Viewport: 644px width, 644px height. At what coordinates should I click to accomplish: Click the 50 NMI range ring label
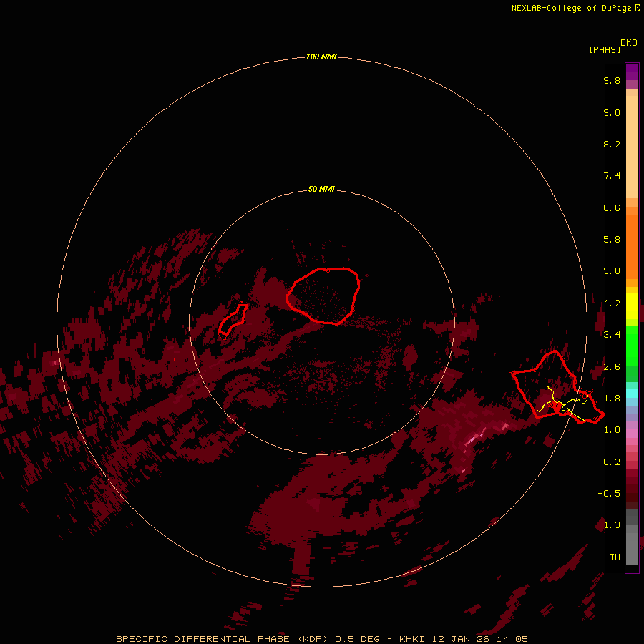(x=321, y=190)
